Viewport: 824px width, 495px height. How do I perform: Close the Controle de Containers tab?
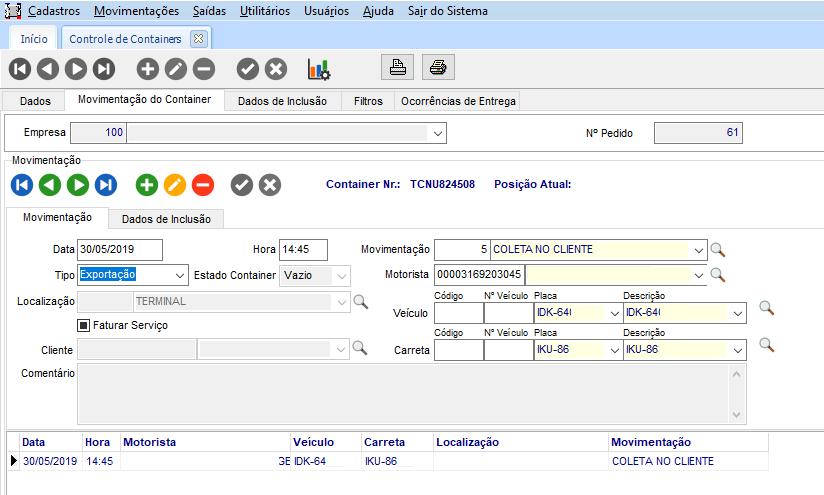pyautogui.click(x=198, y=39)
